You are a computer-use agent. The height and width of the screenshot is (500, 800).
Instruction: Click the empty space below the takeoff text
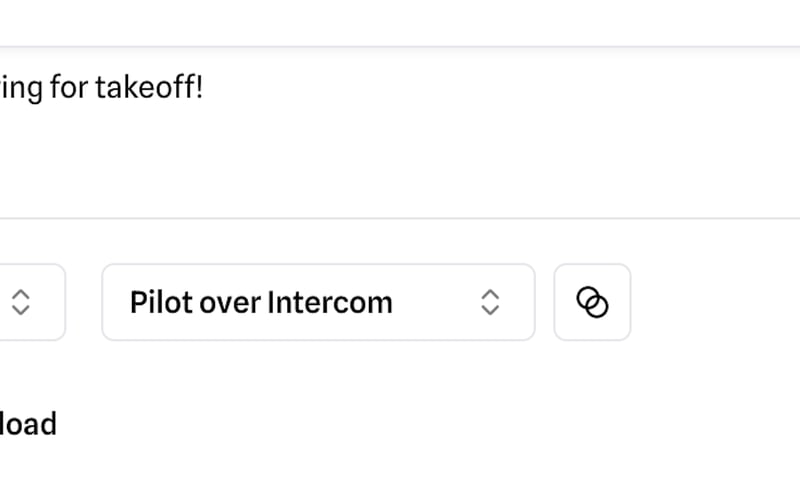click(x=300, y=165)
